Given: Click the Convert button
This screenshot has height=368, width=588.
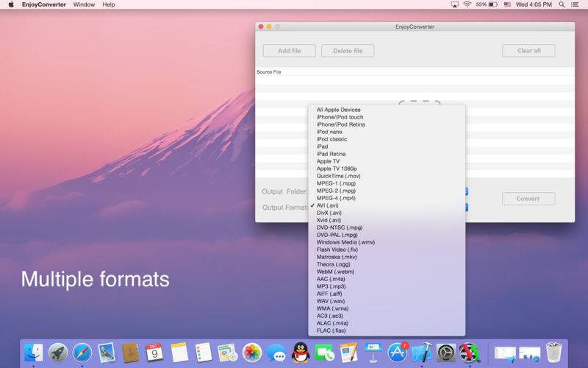Looking at the screenshot, I should (528, 199).
